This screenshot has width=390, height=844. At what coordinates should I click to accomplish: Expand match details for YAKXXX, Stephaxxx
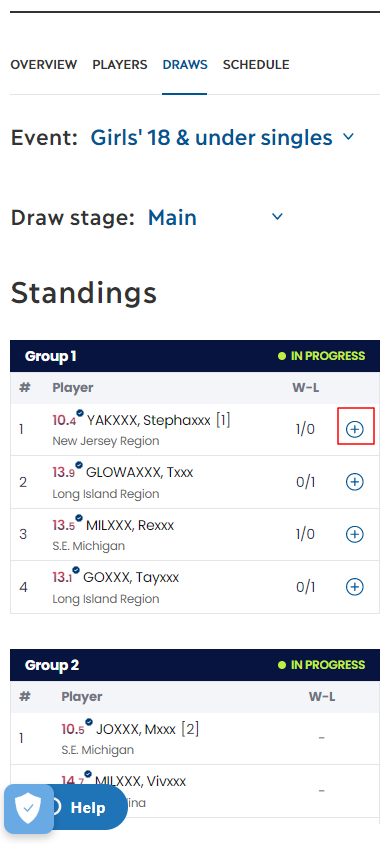[354, 429]
